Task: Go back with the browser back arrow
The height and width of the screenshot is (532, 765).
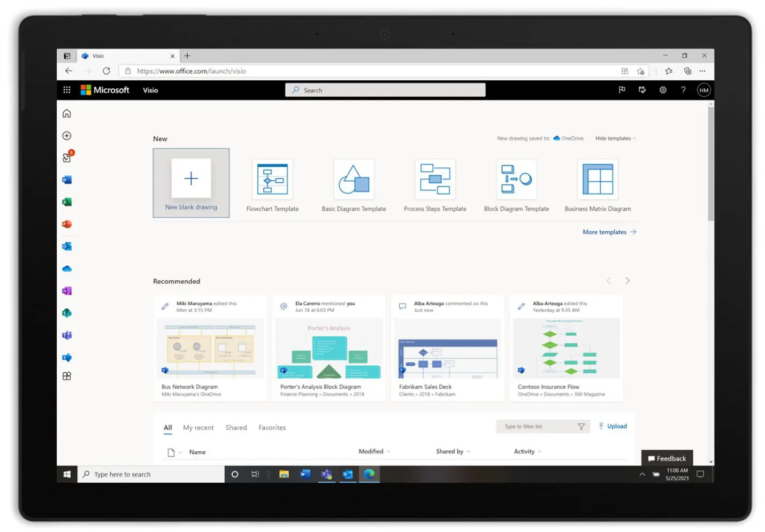Action: (68, 71)
